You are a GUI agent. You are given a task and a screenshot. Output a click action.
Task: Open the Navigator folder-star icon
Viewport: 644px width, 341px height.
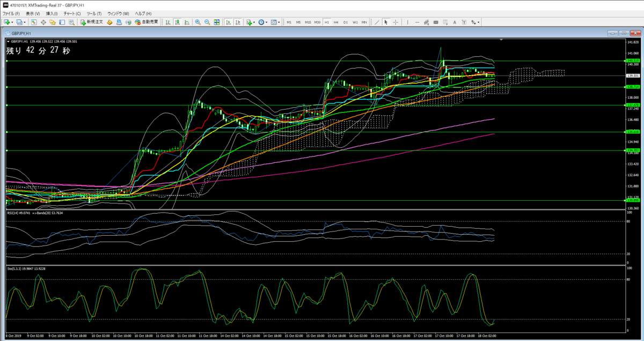click(53, 22)
